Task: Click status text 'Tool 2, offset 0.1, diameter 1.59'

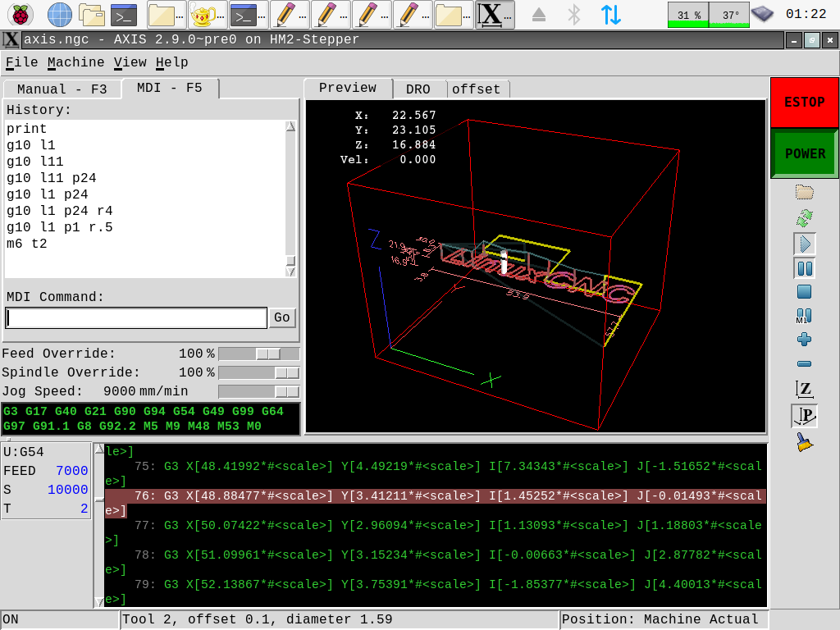Action: [x=257, y=620]
